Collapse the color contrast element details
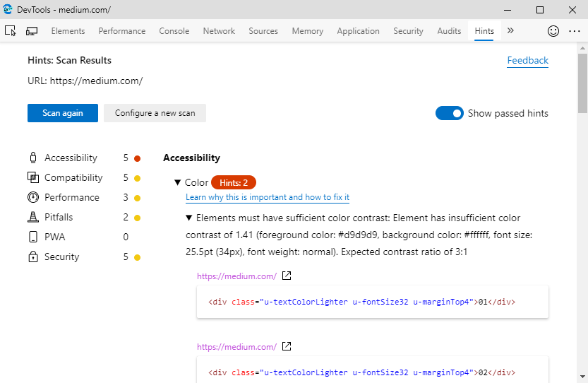The height and width of the screenshot is (383, 588). coord(189,218)
